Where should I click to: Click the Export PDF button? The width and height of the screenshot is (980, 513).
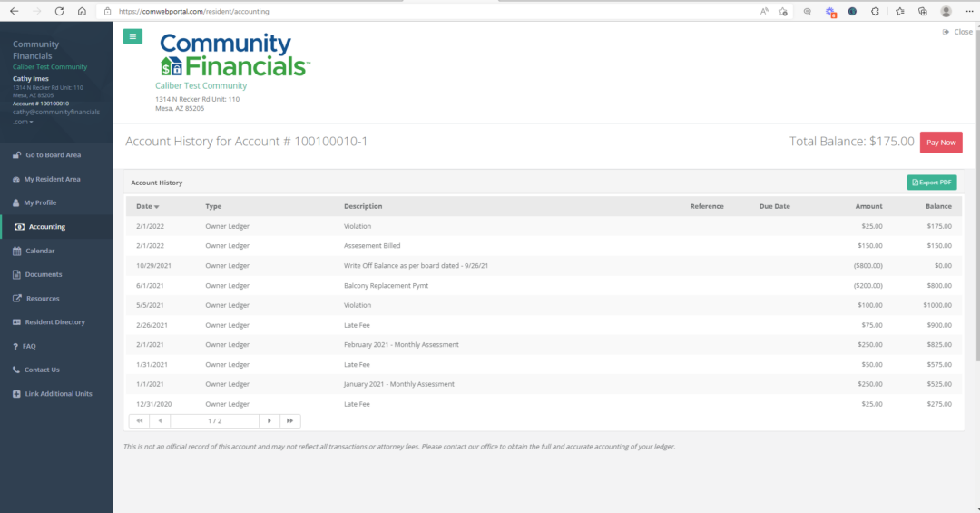932,183
